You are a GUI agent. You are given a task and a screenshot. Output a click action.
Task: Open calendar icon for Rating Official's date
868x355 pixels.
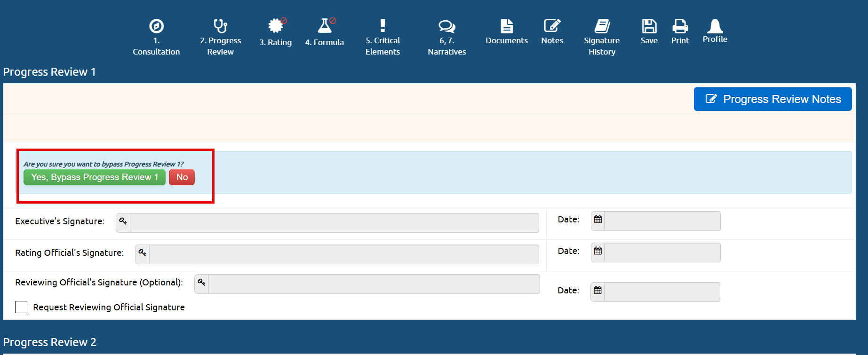(x=598, y=251)
